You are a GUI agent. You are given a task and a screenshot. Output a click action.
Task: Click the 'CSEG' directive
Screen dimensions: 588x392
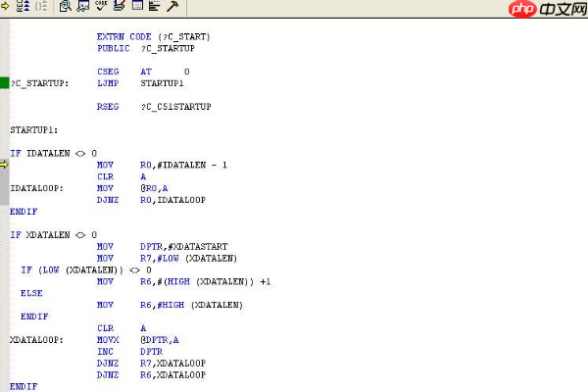(x=108, y=72)
